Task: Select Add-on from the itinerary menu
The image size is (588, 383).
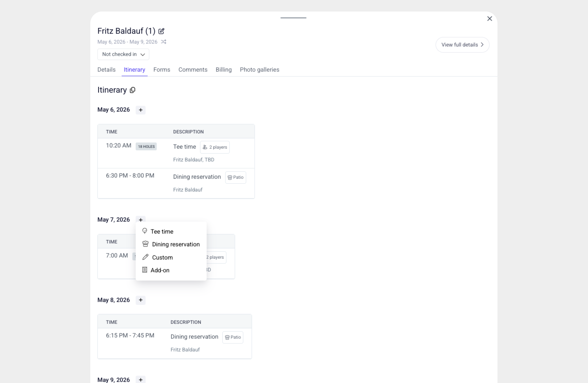Action: click(x=160, y=270)
